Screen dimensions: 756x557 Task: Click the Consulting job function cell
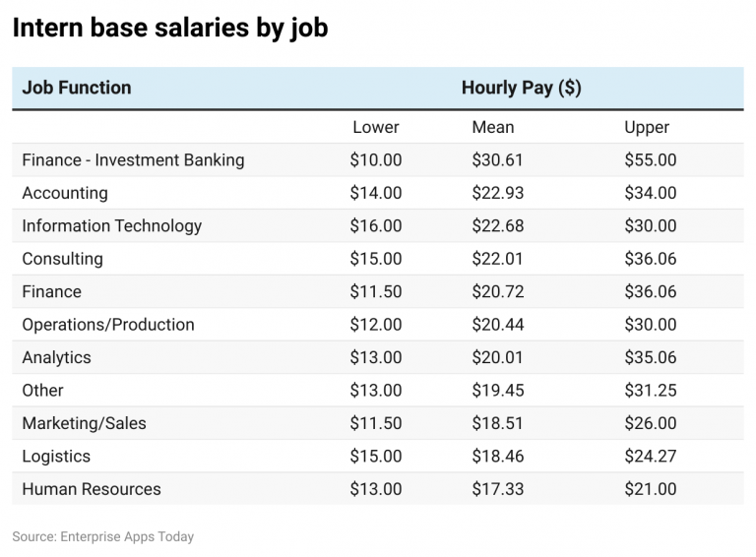62,259
